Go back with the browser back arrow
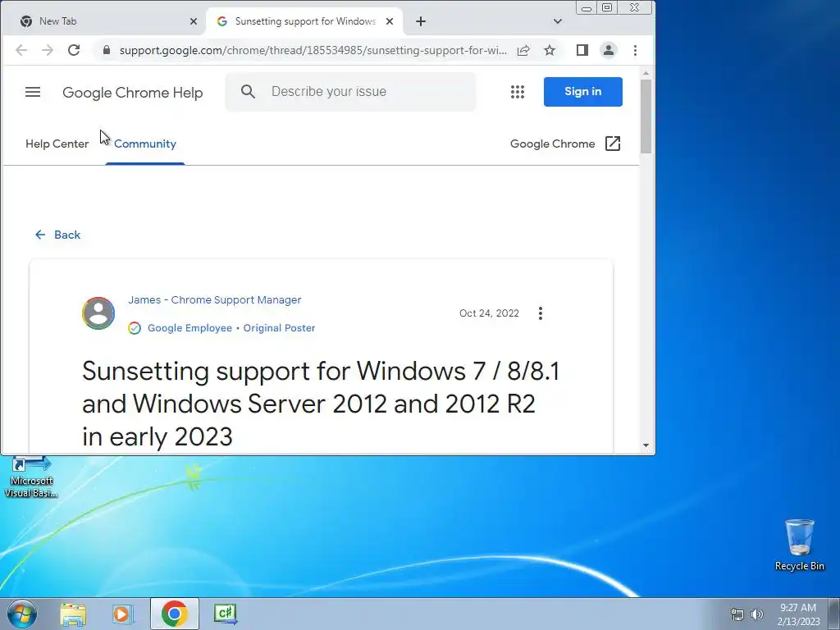Image resolution: width=840 pixels, height=630 pixels. [x=21, y=50]
